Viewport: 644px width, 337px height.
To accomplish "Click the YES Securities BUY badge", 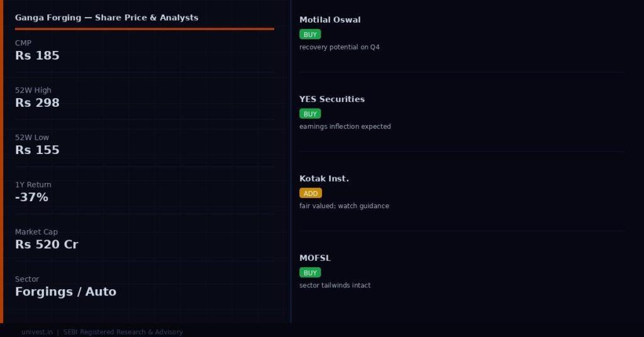I will click(310, 114).
